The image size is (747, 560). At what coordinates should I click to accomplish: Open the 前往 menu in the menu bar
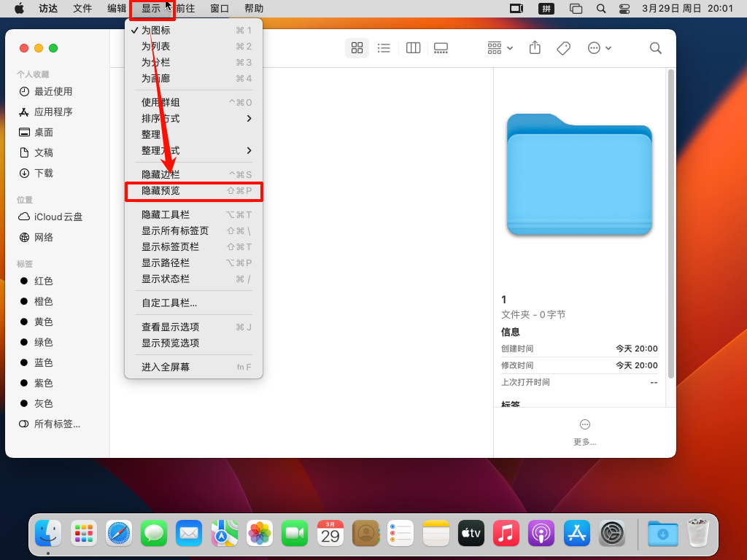point(184,8)
